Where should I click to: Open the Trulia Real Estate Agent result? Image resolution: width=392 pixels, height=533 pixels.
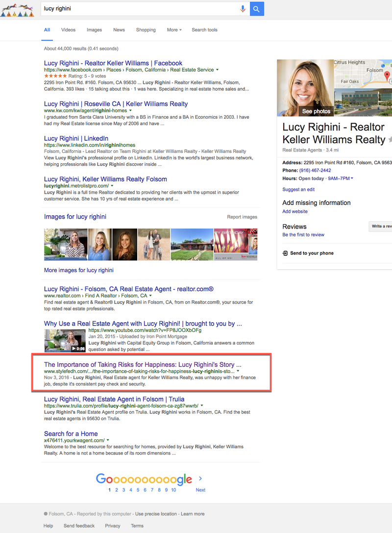click(114, 399)
